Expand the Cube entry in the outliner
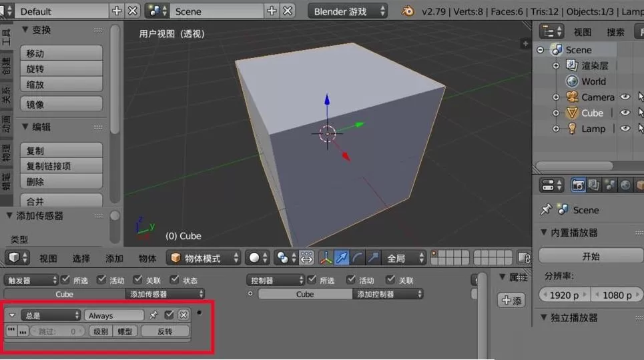The width and height of the screenshot is (644, 360). [x=556, y=113]
